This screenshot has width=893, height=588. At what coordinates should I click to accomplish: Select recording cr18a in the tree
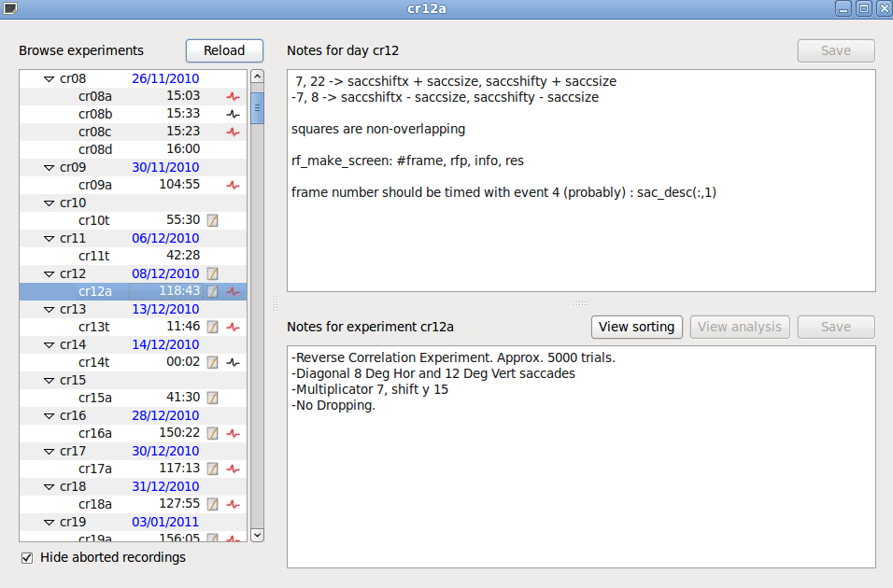coord(94,504)
